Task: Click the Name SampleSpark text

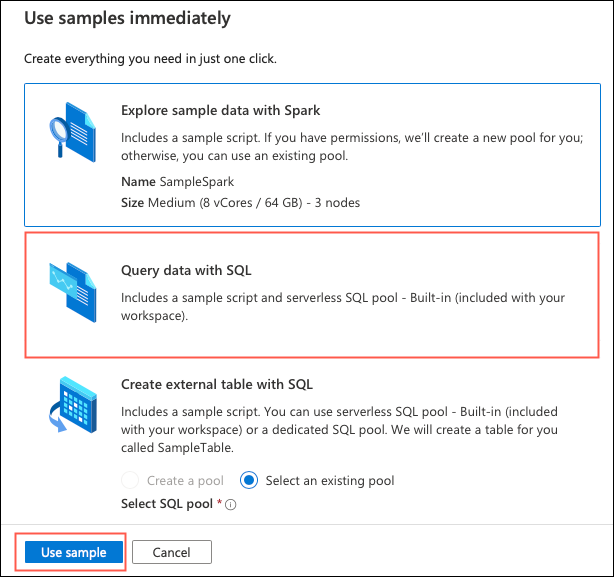Action: point(177,182)
